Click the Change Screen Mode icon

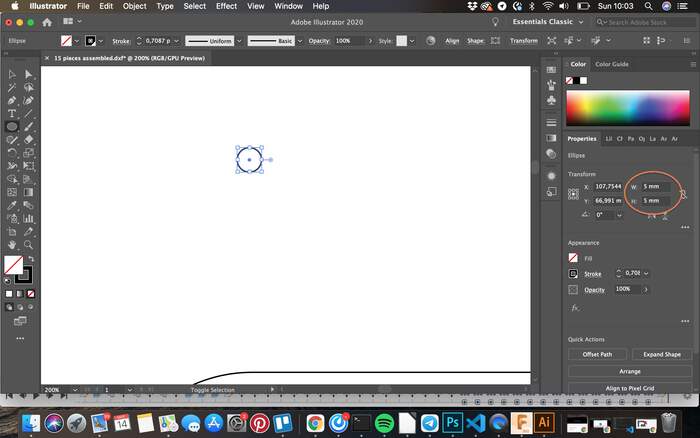(x=20, y=321)
